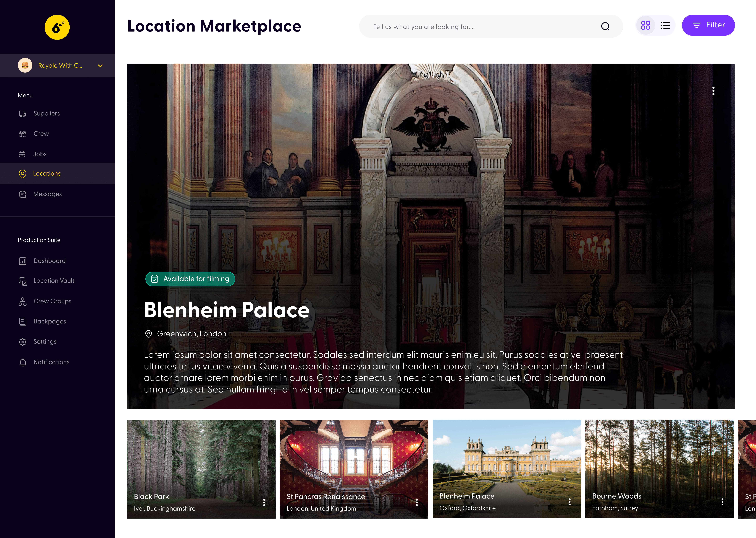Click the Crew Groups icon
The width and height of the screenshot is (756, 538).
pos(22,301)
